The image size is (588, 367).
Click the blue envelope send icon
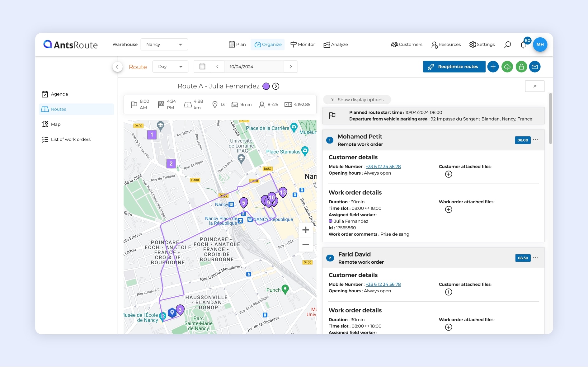pos(535,67)
